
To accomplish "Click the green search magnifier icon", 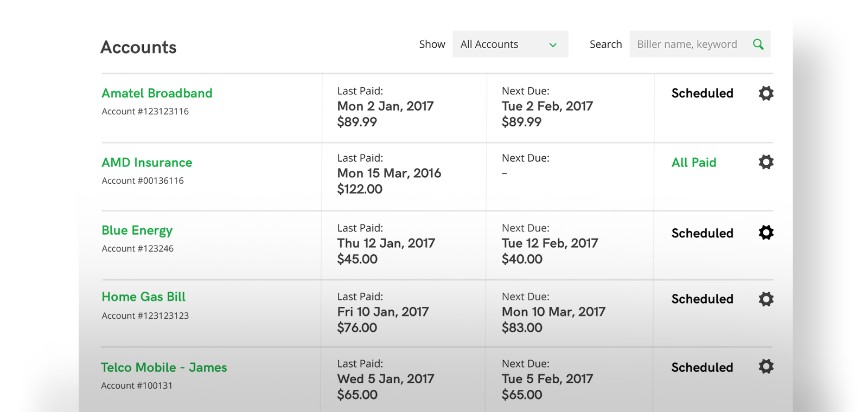I will [x=758, y=44].
